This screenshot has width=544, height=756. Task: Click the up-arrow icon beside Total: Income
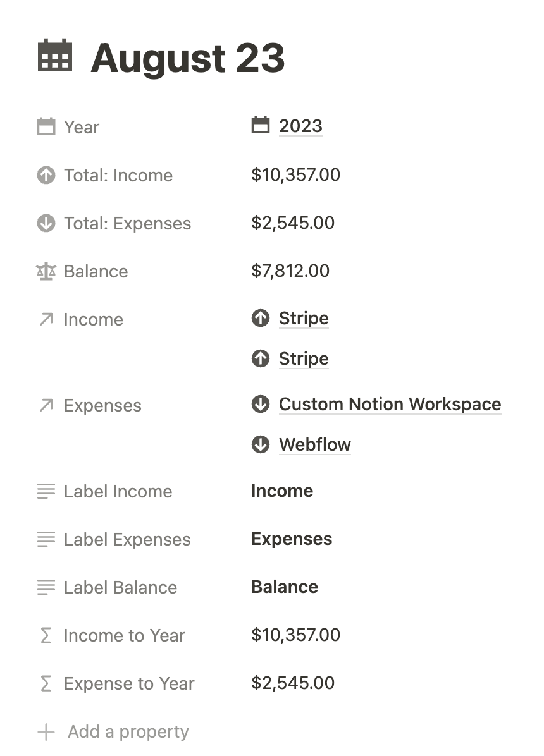pyautogui.click(x=46, y=175)
